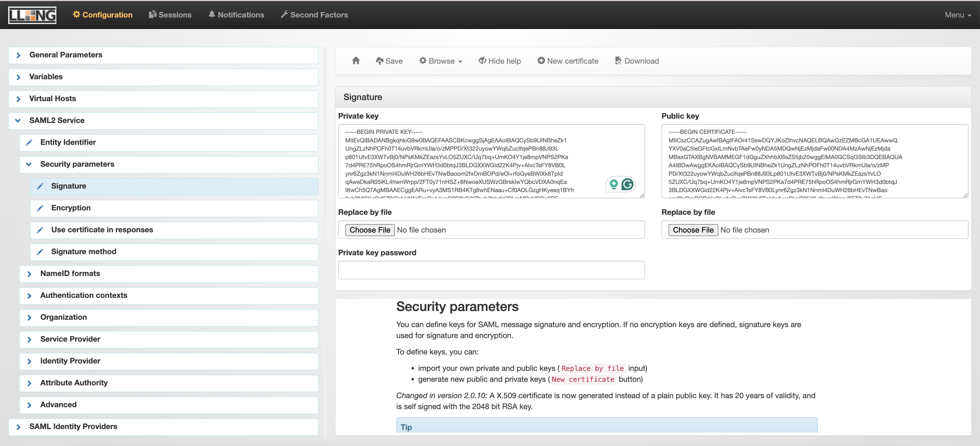Click the LLNG logo

tap(32, 15)
